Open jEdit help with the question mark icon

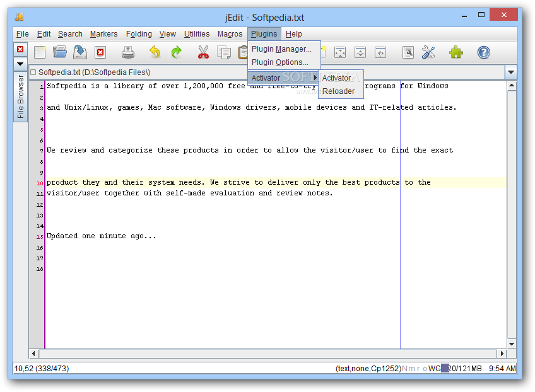[x=483, y=52]
